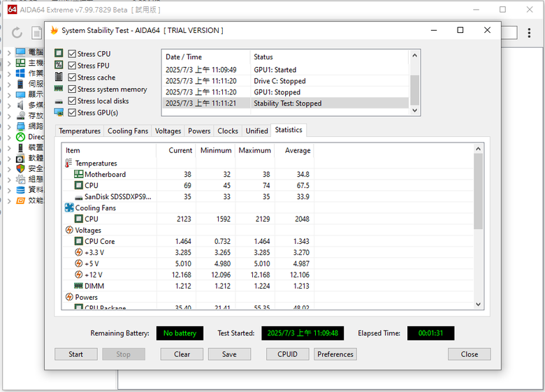This screenshot has width=545, height=392.
Task: Click the Benchmark icon at bottom of sidebar
Action: (20, 201)
